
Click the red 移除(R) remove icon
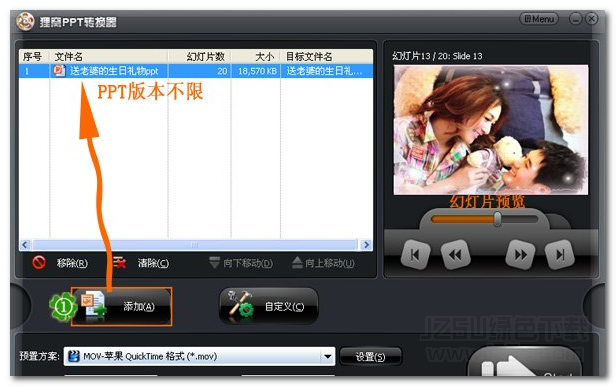(39, 262)
